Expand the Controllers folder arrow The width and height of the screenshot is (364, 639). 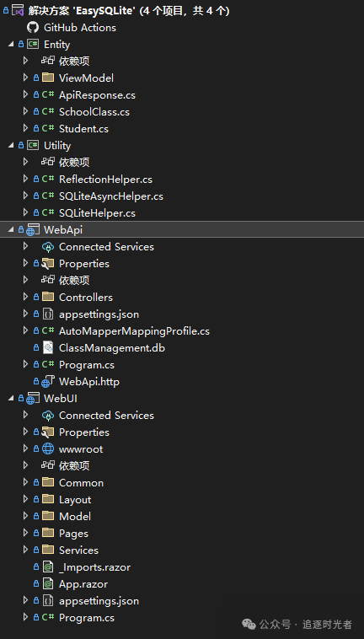point(25,297)
